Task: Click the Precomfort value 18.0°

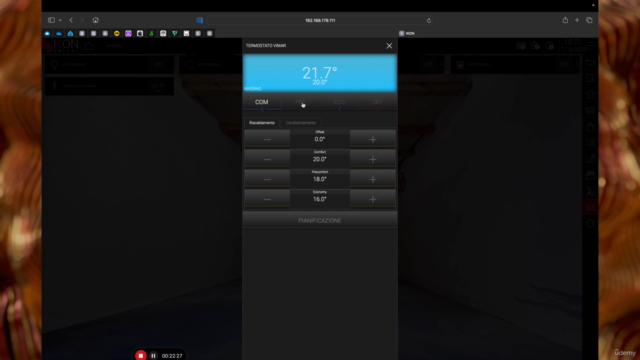Action: point(320,179)
